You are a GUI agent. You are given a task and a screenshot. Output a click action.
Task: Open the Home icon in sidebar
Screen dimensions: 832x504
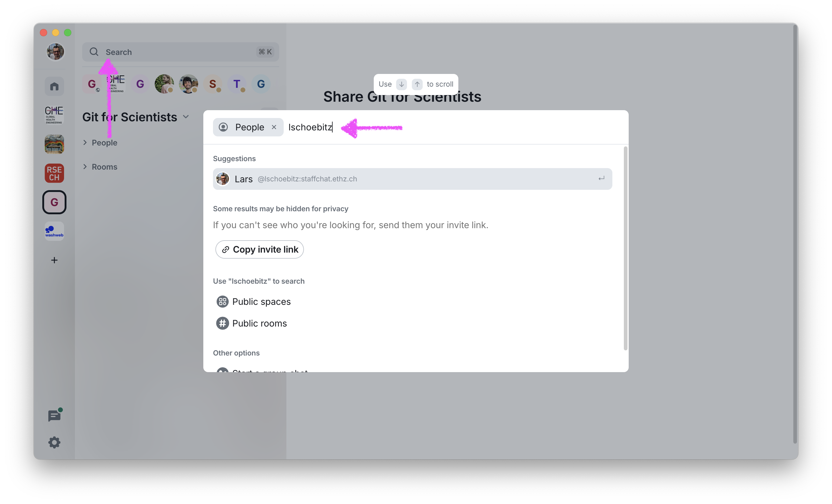tap(54, 86)
